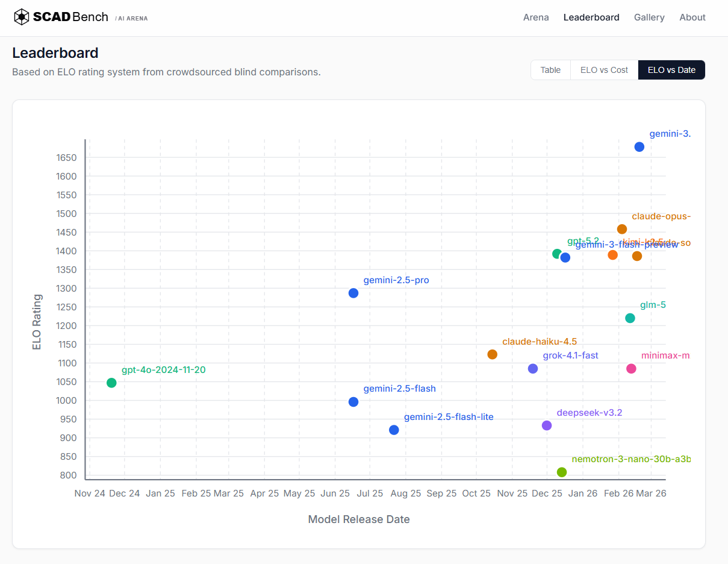This screenshot has height=564, width=728.
Task: Click the gemini-2.5-flash data point
Action: click(x=353, y=402)
